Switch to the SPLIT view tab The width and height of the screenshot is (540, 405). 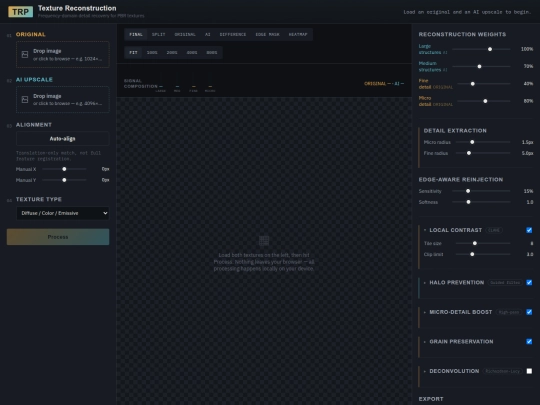click(x=158, y=34)
